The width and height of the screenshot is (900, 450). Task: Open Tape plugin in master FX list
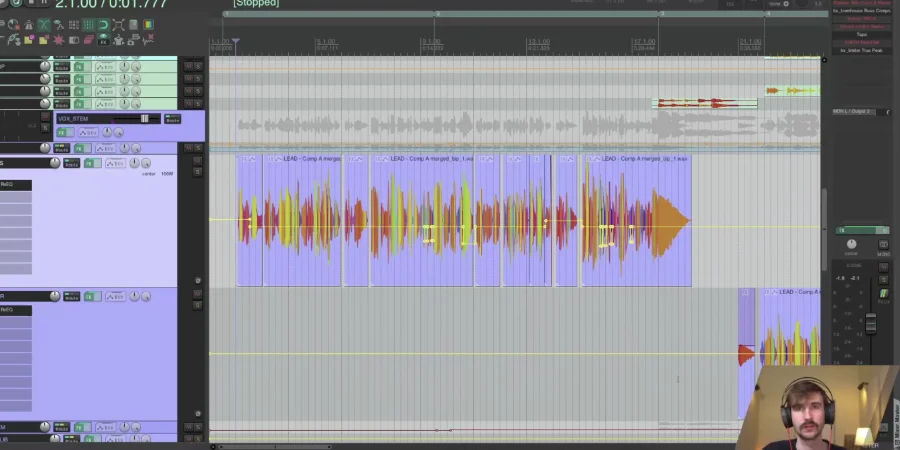tap(861, 34)
